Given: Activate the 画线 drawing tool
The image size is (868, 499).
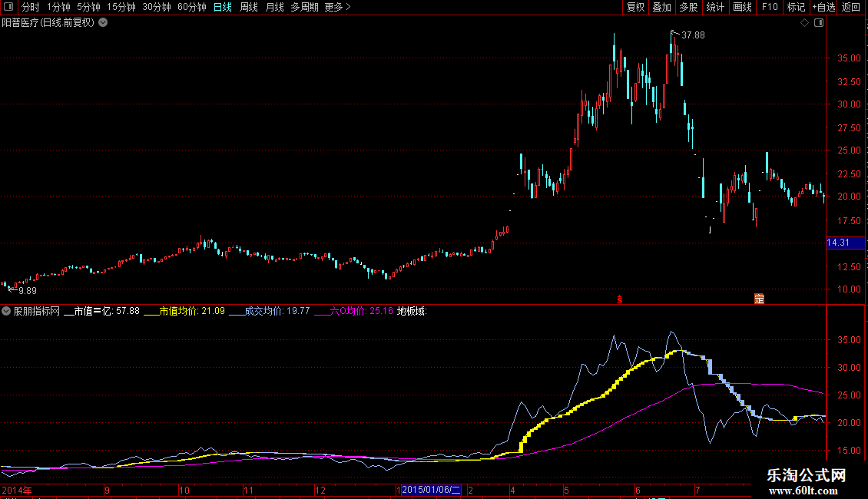Looking at the screenshot, I should coord(742,7).
